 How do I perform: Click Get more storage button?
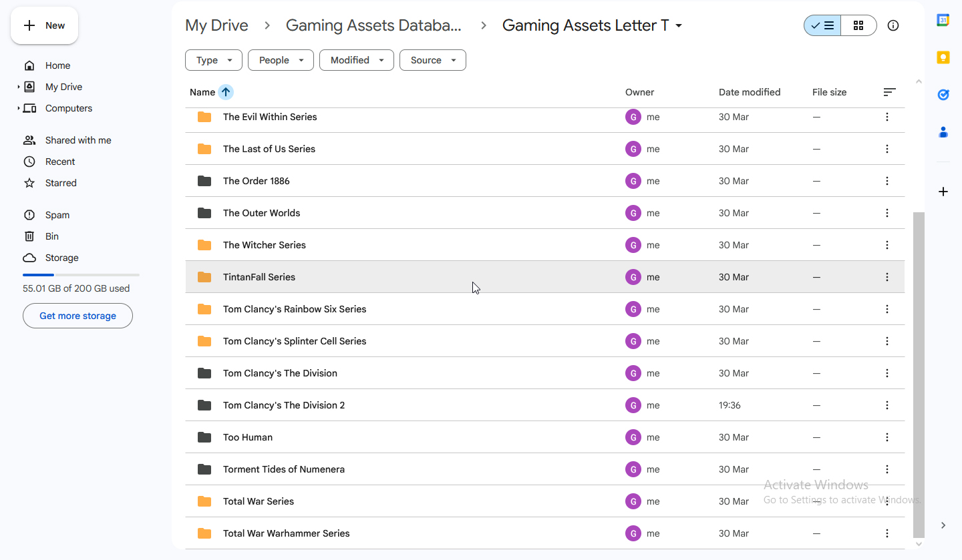[x=77, y=316]
